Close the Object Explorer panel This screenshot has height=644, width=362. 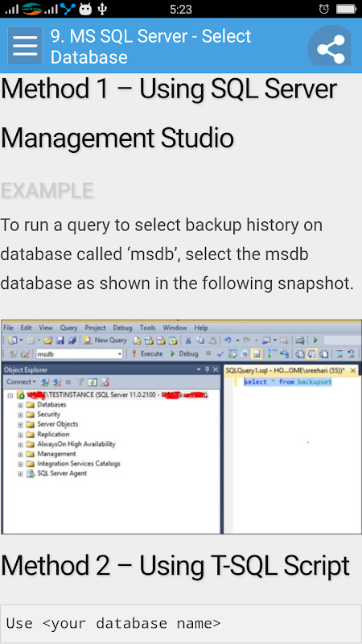point(216,369)
